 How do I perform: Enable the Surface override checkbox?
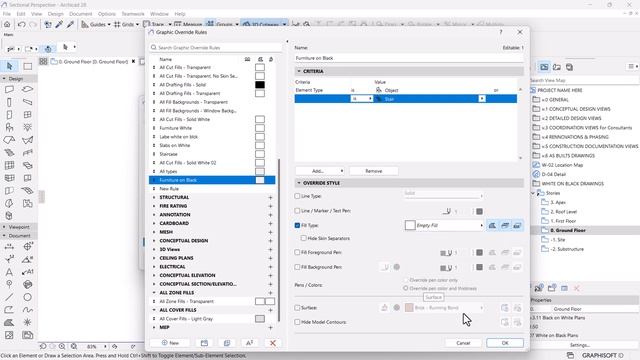[x=297, y=308]
